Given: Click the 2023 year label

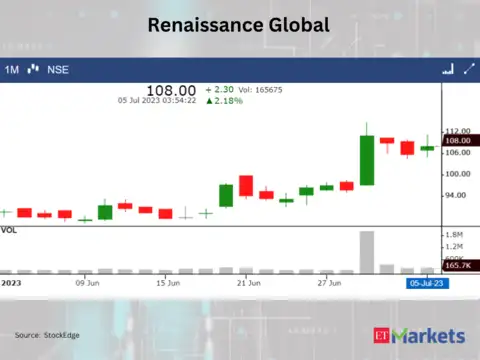Looking at the screenshot, I should [11, 283].
